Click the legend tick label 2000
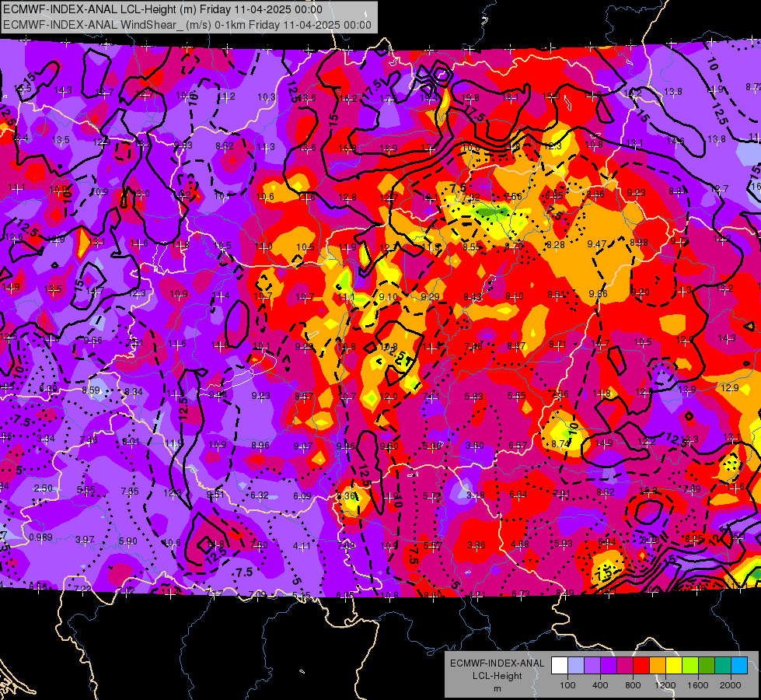The height and width of the screenshot is (700, 761). click(731, 685)
